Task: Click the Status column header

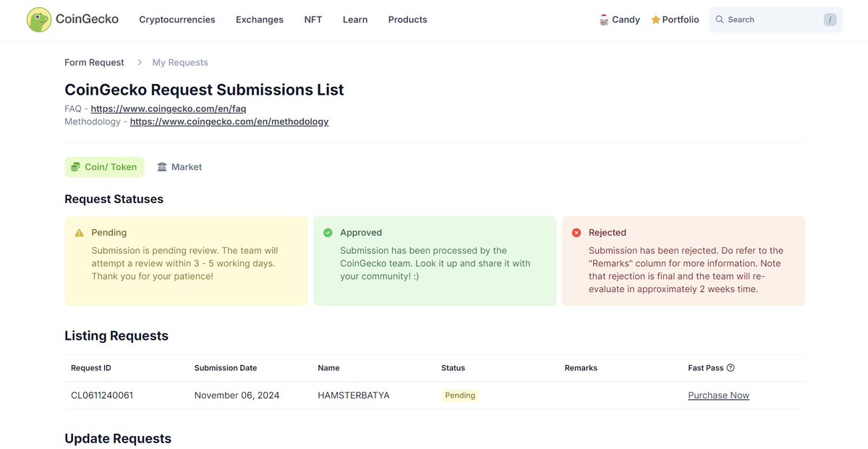Action: 453,368
